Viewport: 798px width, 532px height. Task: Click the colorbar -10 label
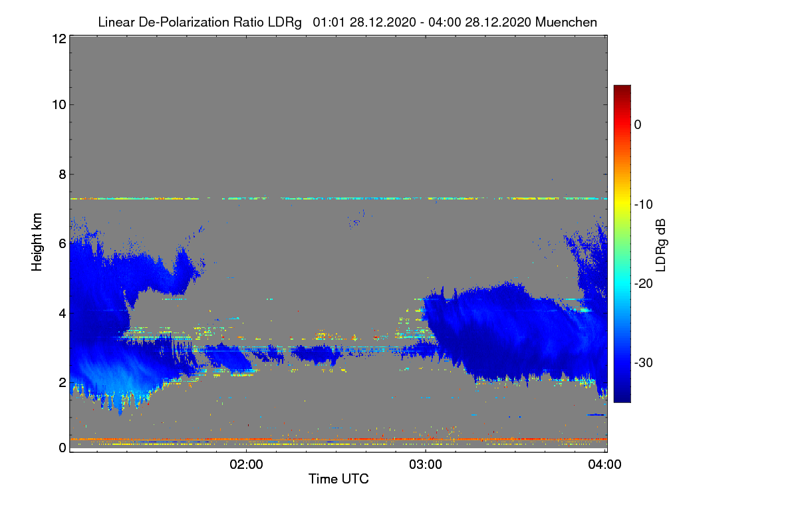tap(644, 204)
